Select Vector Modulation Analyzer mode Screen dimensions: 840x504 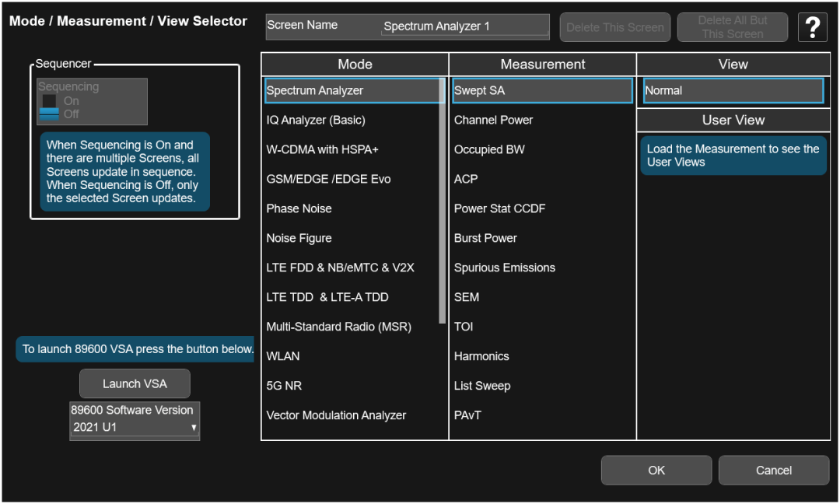coord(336,415)
